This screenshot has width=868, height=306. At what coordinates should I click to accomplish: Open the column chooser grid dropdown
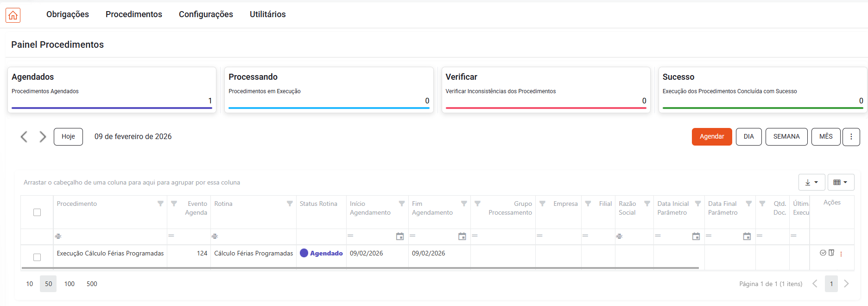point(840,182)
